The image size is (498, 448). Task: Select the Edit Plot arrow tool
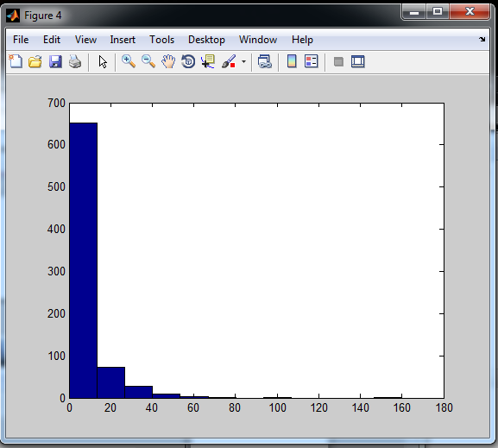103,61
